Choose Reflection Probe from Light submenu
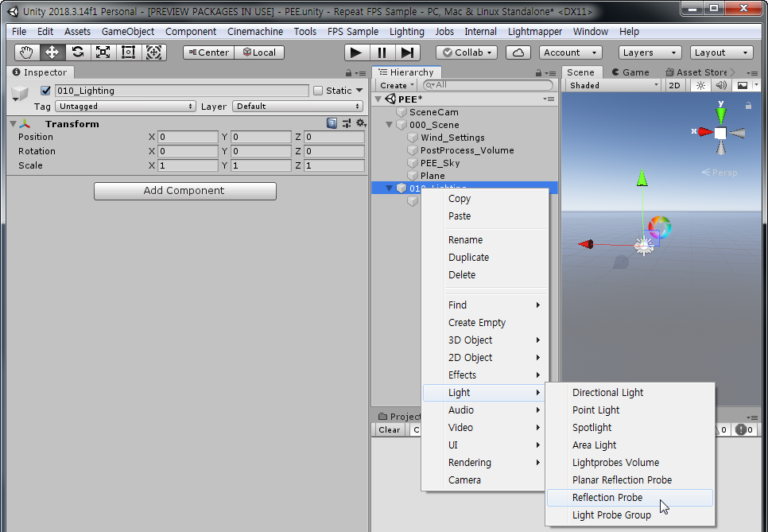Image resolution: width=768 pixels, height=532 pixels. click(x=630, y=498)
